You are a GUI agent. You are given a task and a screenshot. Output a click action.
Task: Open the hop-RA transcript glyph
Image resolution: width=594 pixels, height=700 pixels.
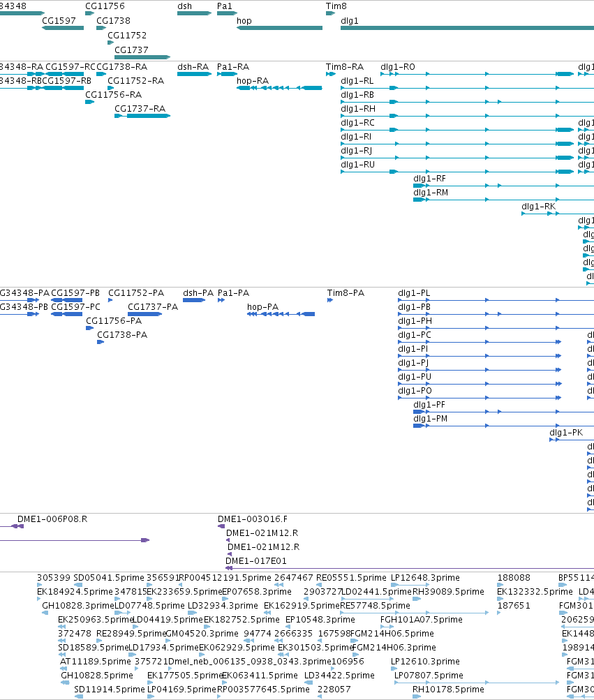point(280,88)
